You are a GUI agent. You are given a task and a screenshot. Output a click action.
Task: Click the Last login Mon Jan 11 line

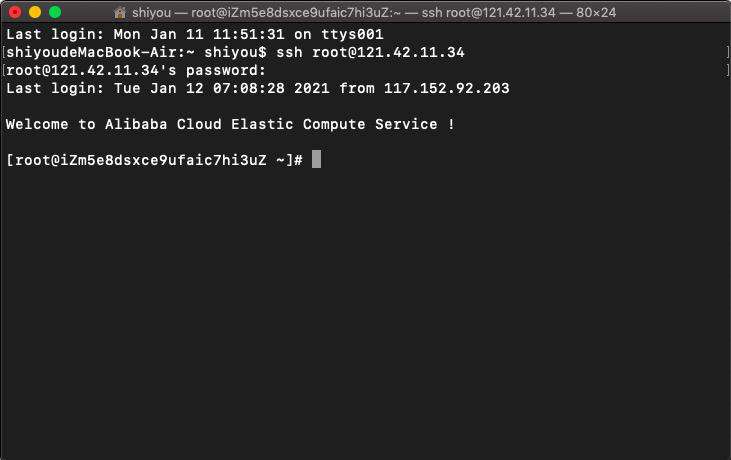194,34
